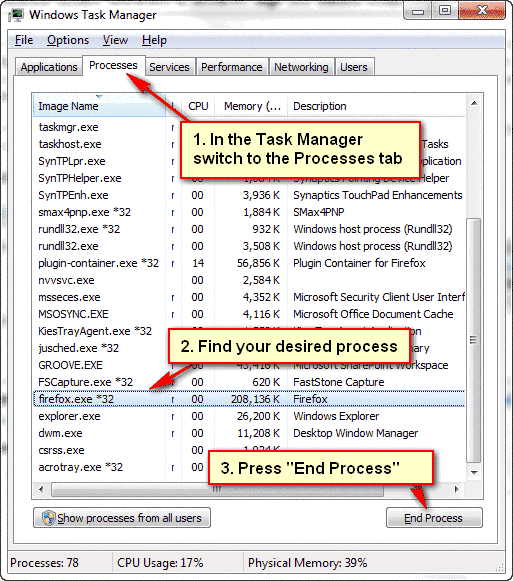Maximize the Task Manager window
The width and height of the screenshot is (513, 581).
pyautogui.click(x=445, y=11)
